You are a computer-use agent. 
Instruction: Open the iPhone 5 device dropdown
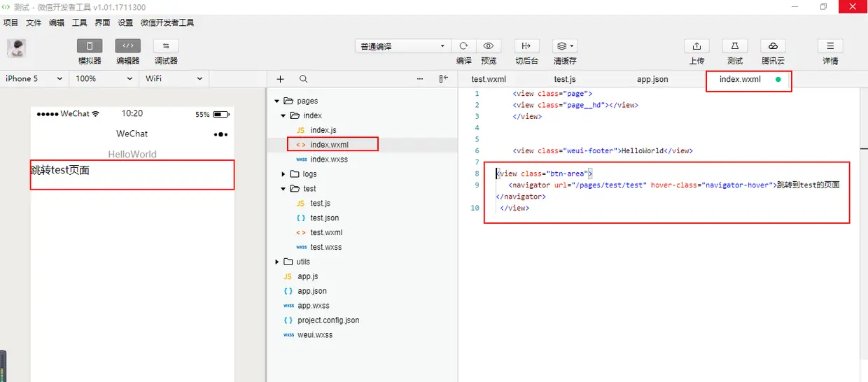click(x=34, y=79)
